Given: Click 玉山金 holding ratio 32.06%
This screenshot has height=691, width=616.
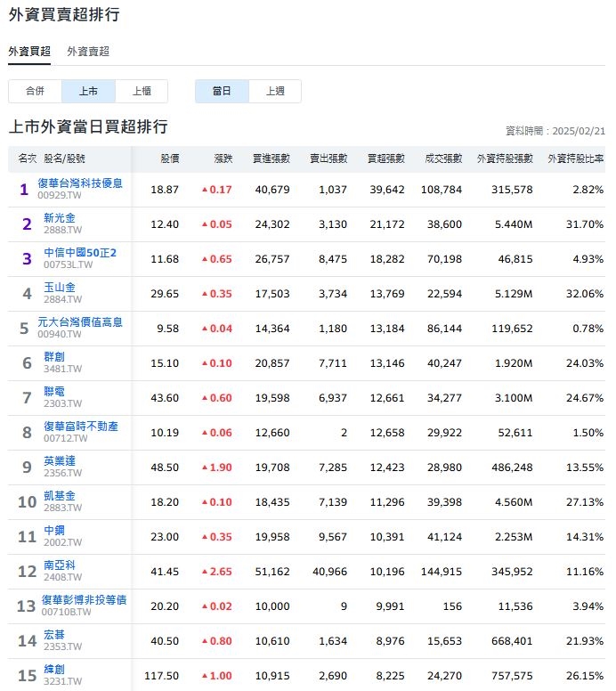Looking at the screenshot, I should click(x=585, y=294).
